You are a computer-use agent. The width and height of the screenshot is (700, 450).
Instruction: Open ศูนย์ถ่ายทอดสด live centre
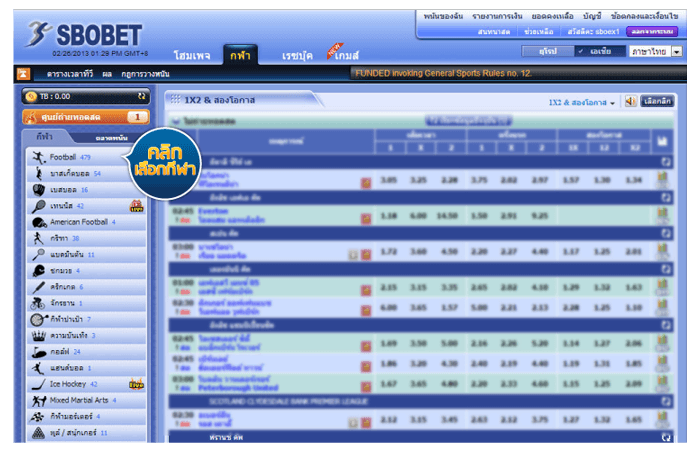click(x=86, y=117)
